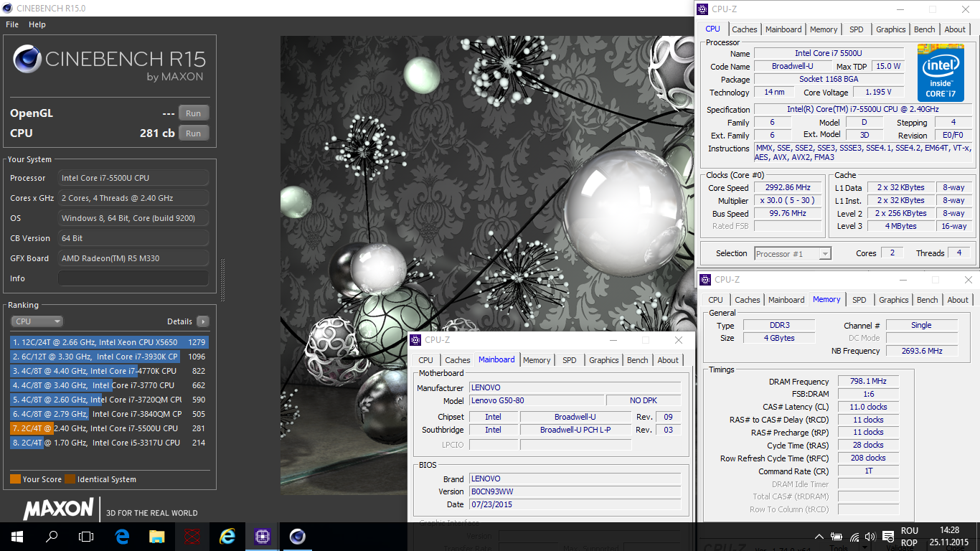Switch to Graphics tab in CPU-Z Mainboard window
Screen dimensions: 980x551
tap(603, 360)
